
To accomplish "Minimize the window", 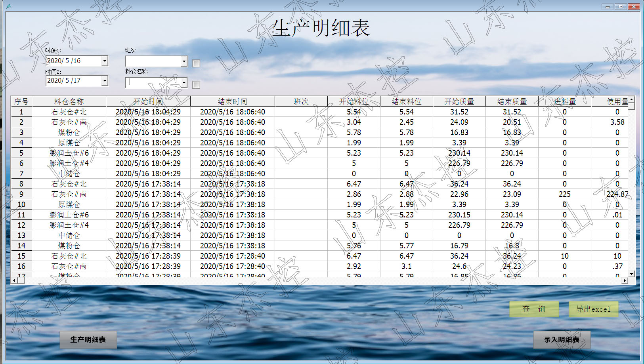I will [x=608, y=6].
